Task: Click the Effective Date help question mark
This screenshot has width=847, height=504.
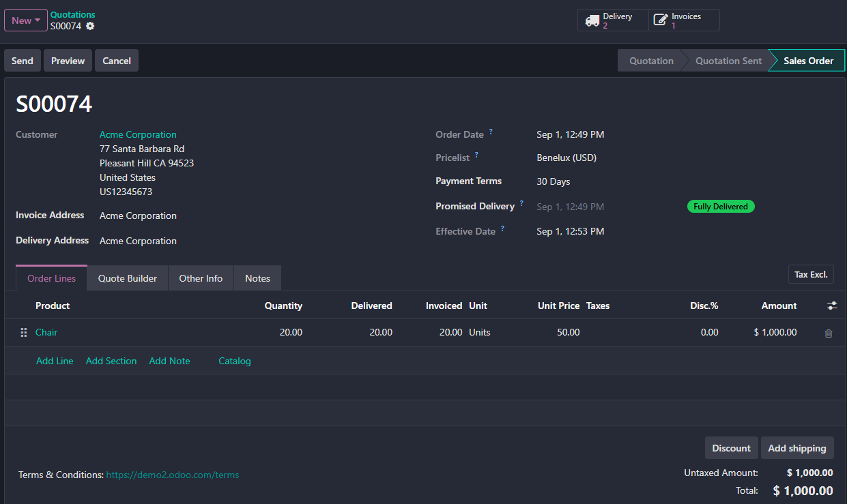Action: tap(502, 228)
